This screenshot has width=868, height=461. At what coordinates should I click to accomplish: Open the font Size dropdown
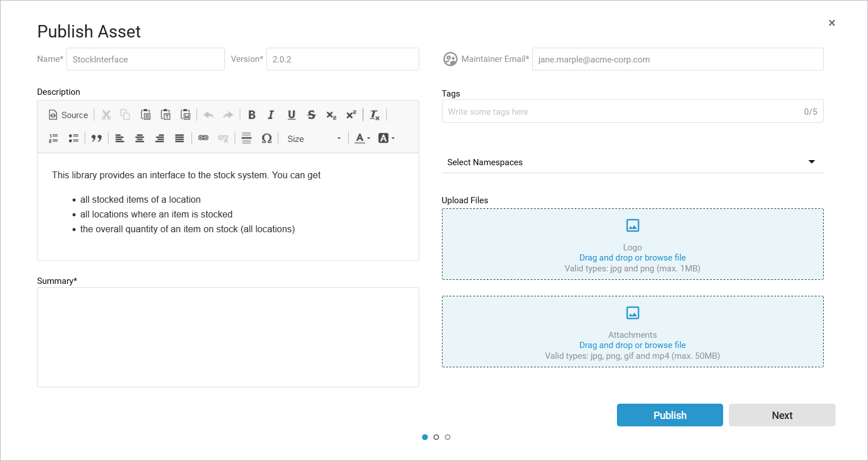pyautogui.click(x=314, y=139)
